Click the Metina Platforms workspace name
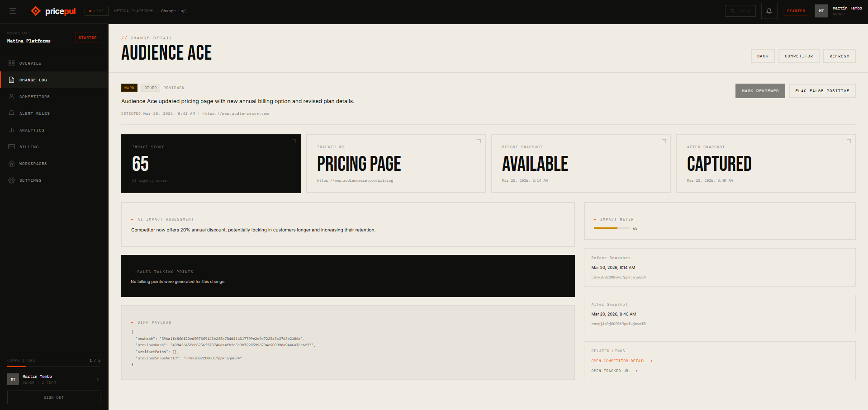This screenshot has width=868, height=410. click(x=28, y=41)
